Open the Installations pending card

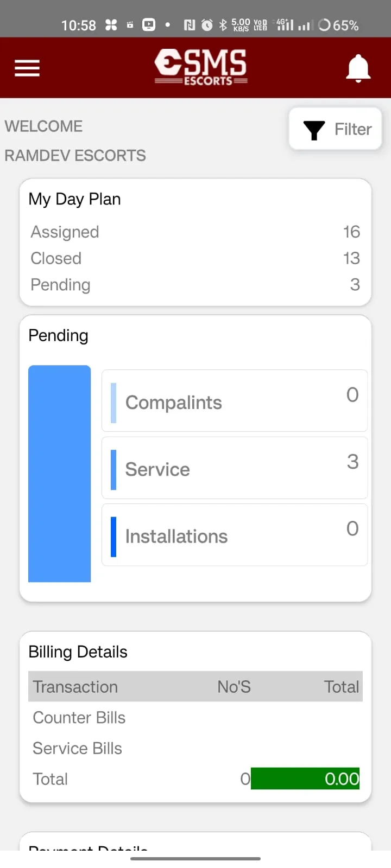pos(235,535)
